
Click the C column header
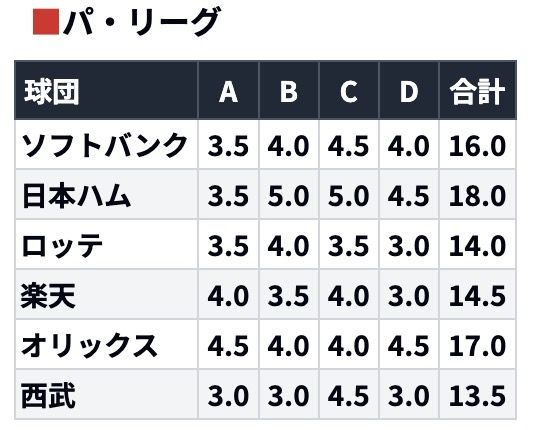click(x=349, y=92)
